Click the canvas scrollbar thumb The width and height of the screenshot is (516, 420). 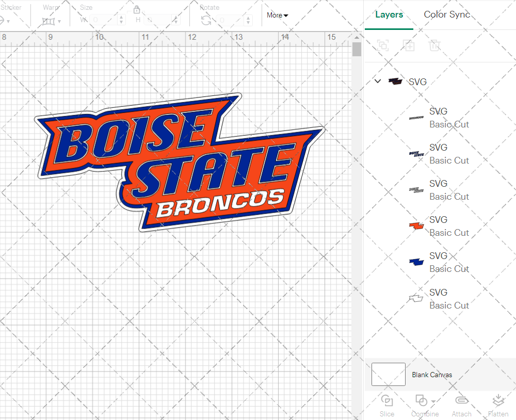tap(356, 50)
